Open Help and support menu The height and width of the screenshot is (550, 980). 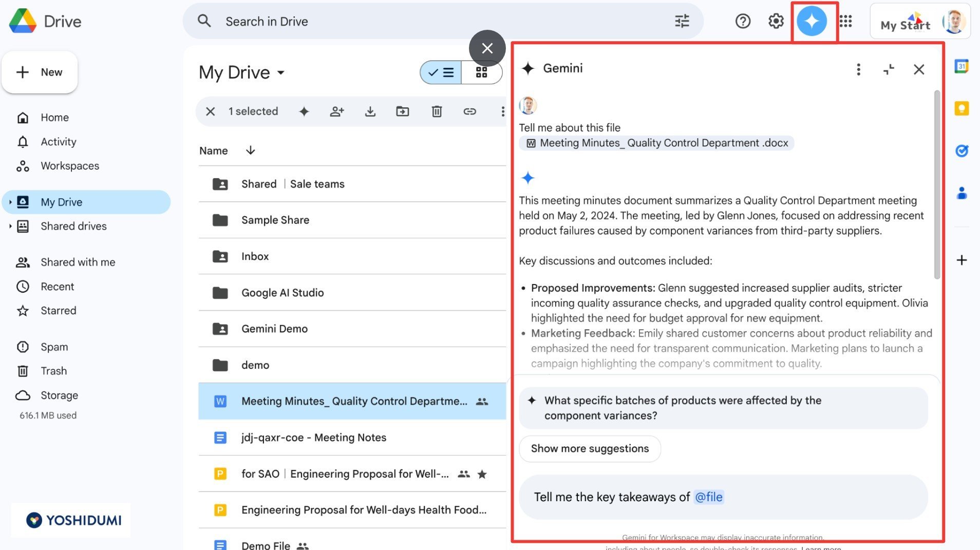[x=743, y=21]
